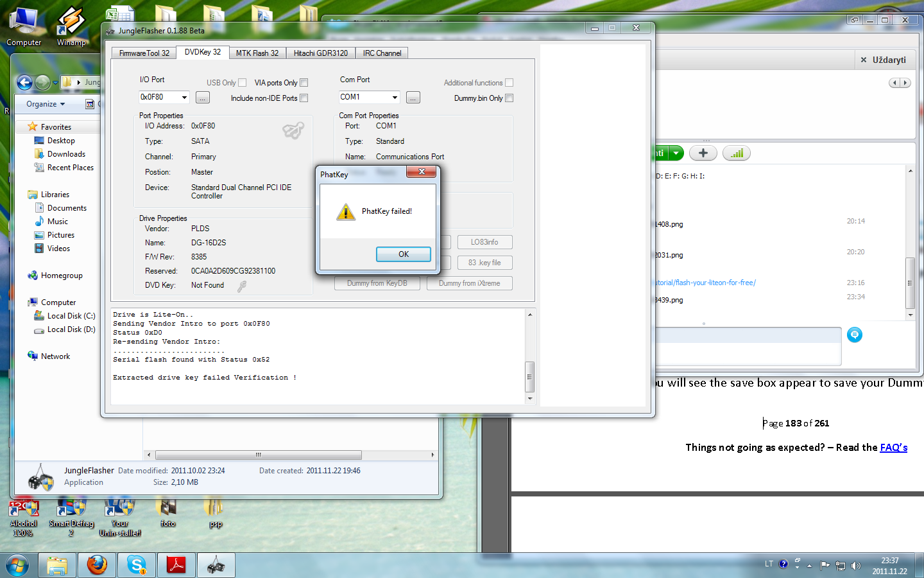
Task: Show hidden system tray icons
Action: pos(810,566)
